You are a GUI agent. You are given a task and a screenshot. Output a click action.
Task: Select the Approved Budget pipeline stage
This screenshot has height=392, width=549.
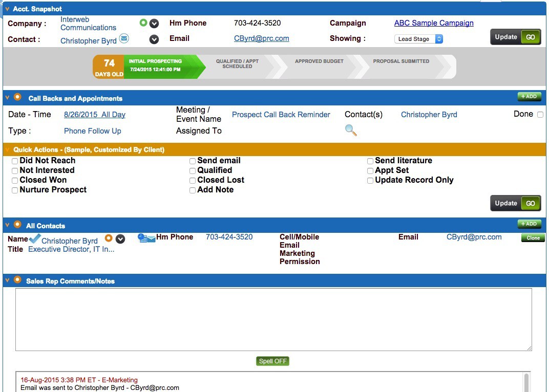(x=319, y=61)
